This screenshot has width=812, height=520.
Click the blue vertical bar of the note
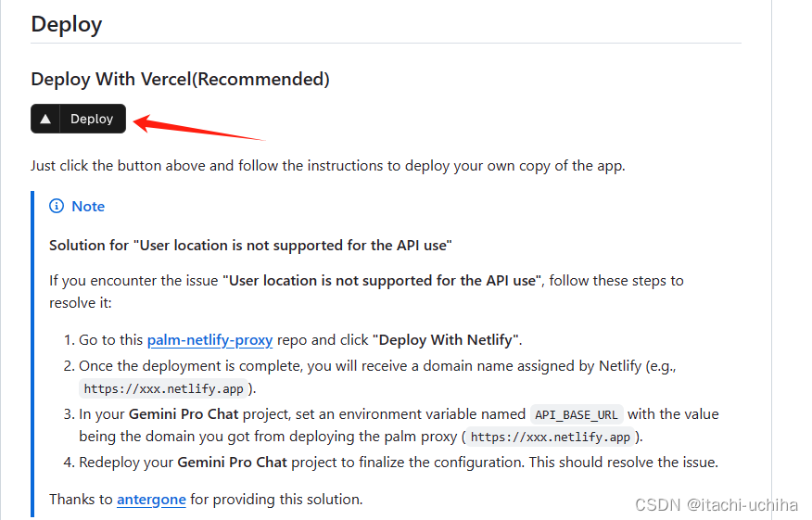(x=32, y=352)
